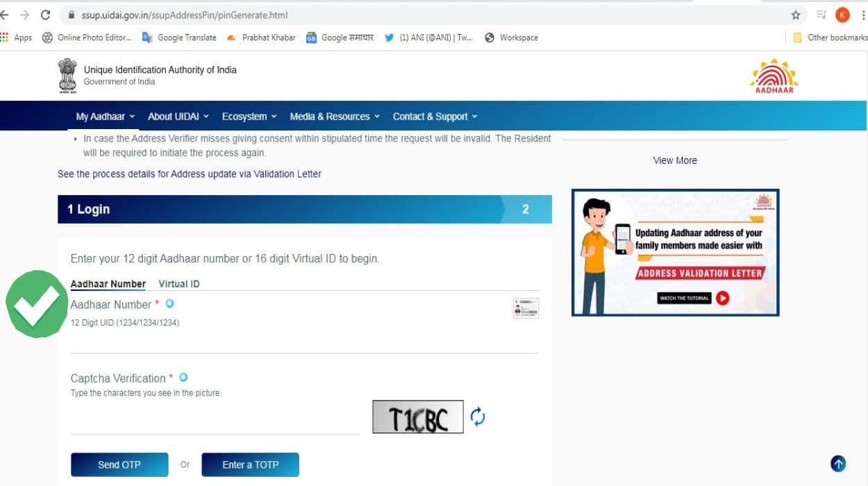This screenshot has height=486, width=868.
Task: Click the View More link
Action: tap(675, 160)
